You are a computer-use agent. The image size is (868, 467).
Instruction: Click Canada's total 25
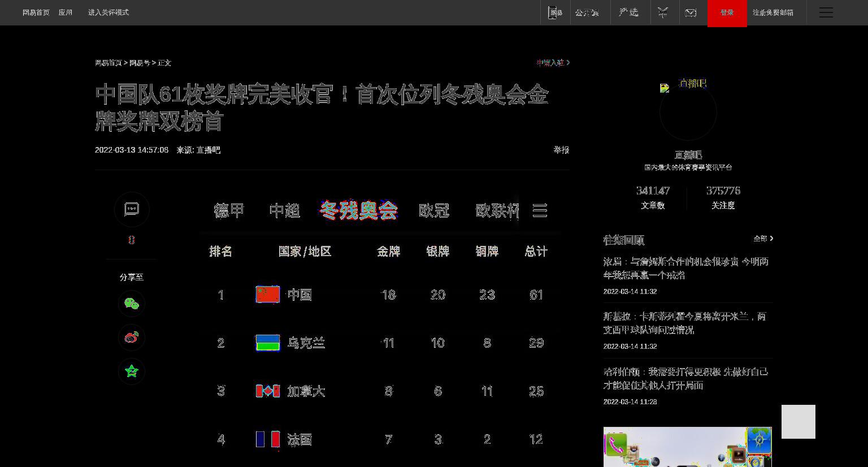pos(536,391)
